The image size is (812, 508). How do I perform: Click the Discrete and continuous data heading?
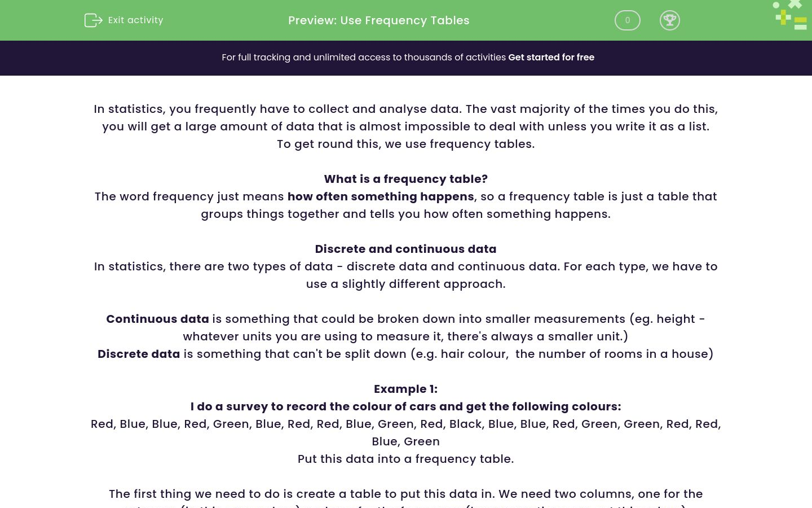coord(405,249)
